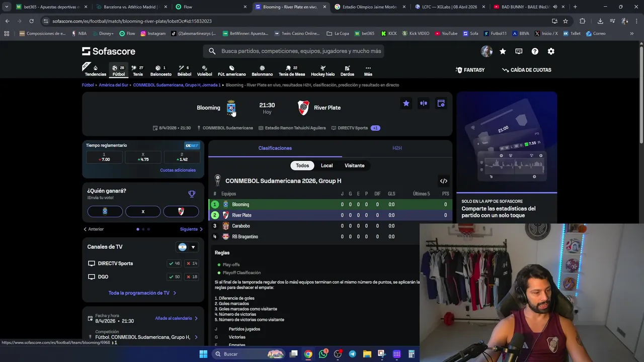Viewport: 644px width, 362px height.
Task: Select Fút. americano sport icon
Action: click(x=231, y=70)
